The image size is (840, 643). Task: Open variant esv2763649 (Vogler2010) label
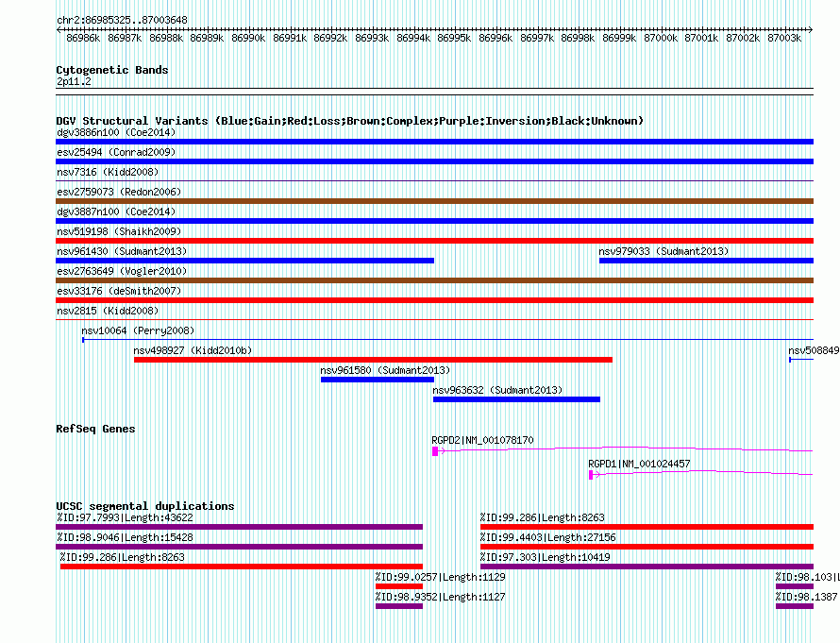tap(122, 271)
